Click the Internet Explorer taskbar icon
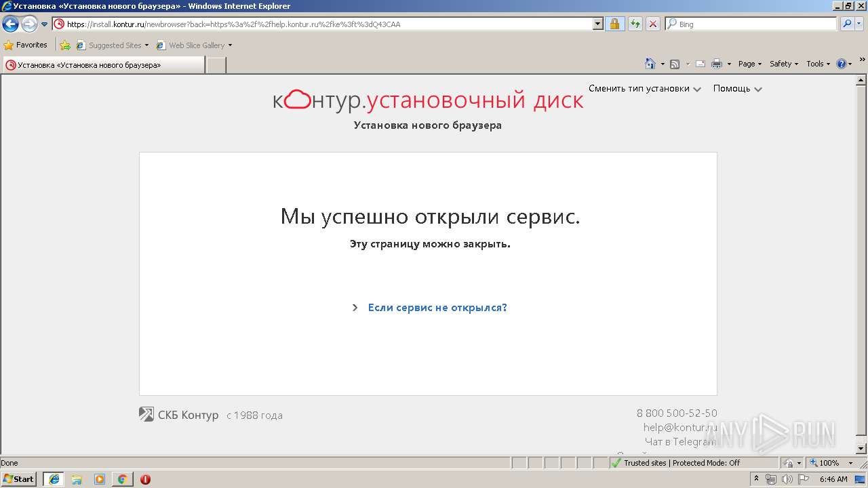Screen dimensions: 868x488 (x=54, y=479)
